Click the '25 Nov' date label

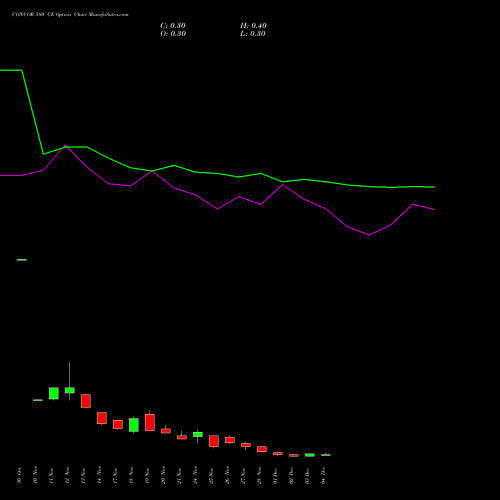click(211, 476)
